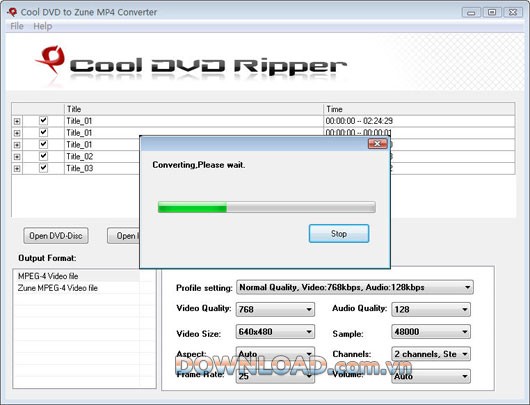Open the Channels dropdown

point(431,354)
